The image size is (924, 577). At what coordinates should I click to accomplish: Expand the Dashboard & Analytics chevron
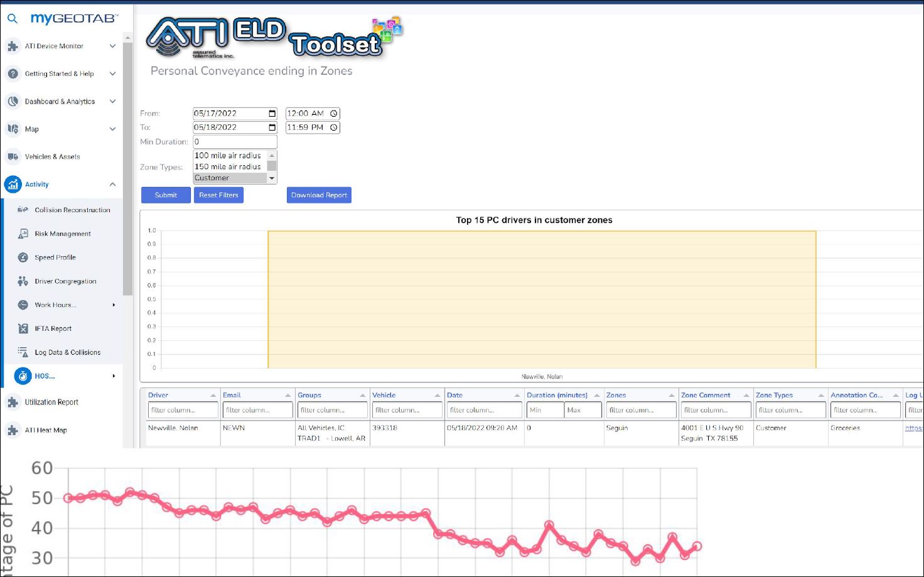click(x=112, y=101)
